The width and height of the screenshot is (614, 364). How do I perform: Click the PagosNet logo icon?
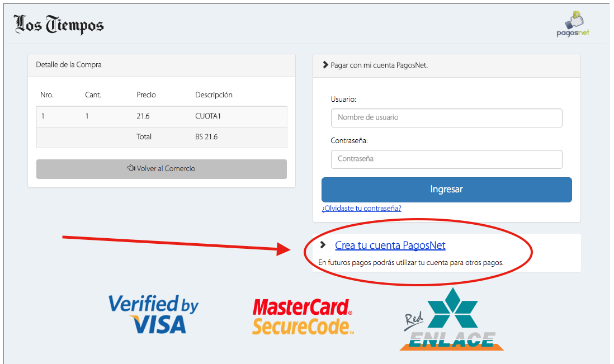pos(573,24)
